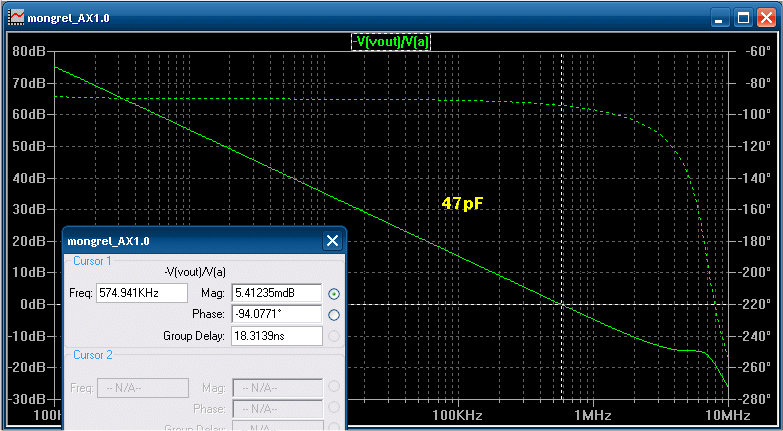Click the Group Delay field 18.3139ns
The image size is (783, 431).
coord(277,336)
